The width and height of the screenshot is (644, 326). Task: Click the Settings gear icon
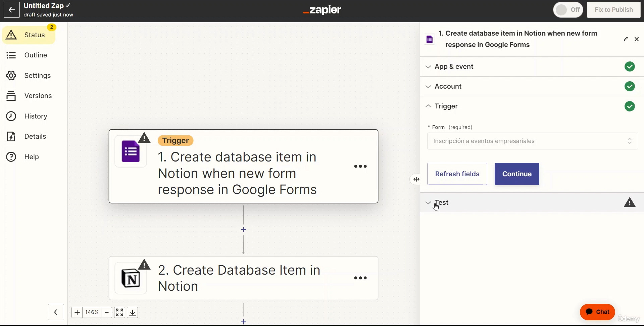click(x=11, y=76)
